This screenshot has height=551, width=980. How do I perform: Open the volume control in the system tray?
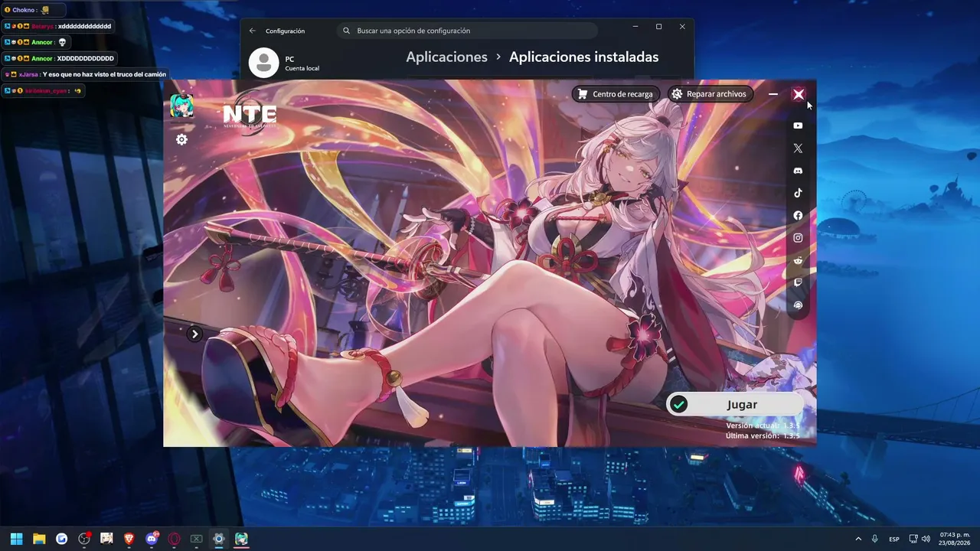tap(926, 539)
